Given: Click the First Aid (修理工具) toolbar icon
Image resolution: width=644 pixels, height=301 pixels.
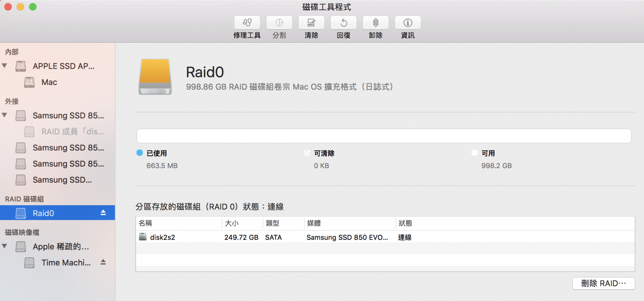Looking at the screenshot, I should click(247, 23).
